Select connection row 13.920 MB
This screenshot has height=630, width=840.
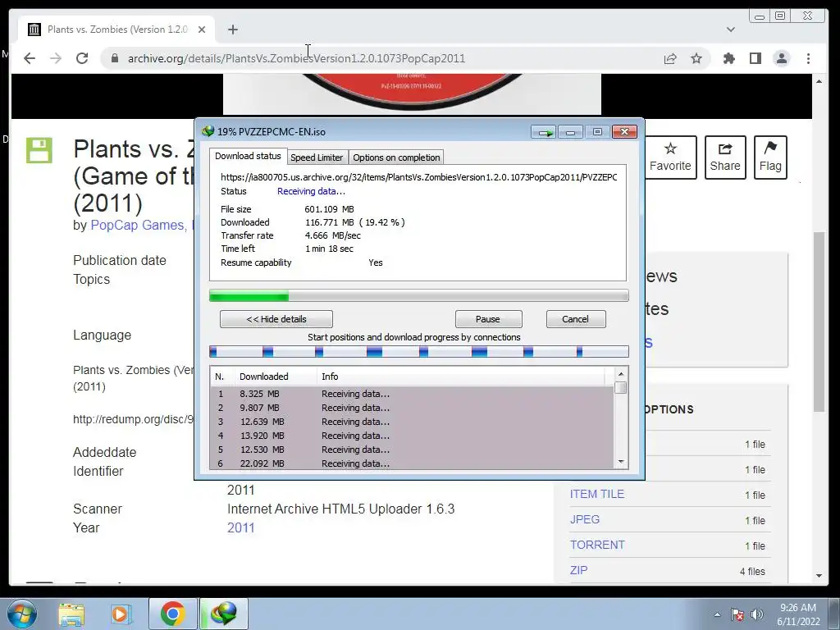pos(412,436)
